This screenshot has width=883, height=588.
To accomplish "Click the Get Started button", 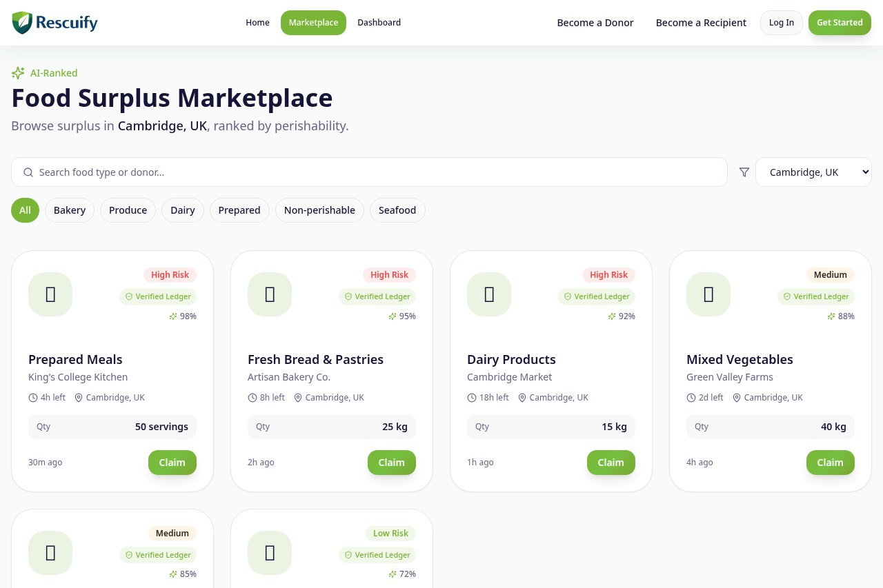I will click(x=840, y=23).
